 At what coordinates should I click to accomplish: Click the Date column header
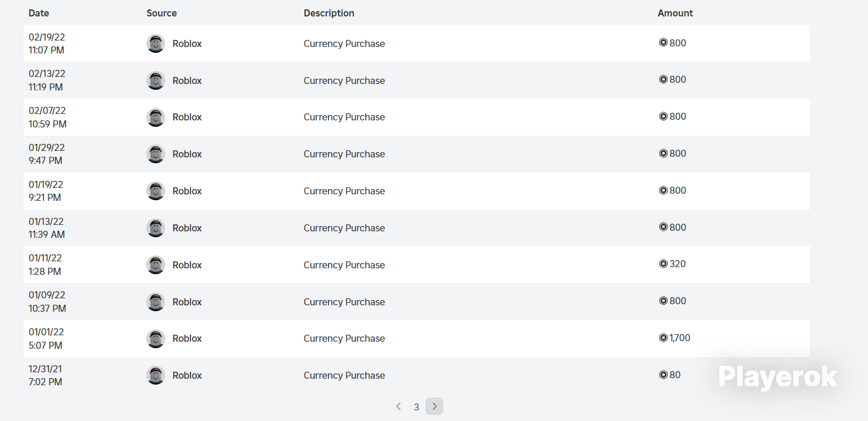39,13
